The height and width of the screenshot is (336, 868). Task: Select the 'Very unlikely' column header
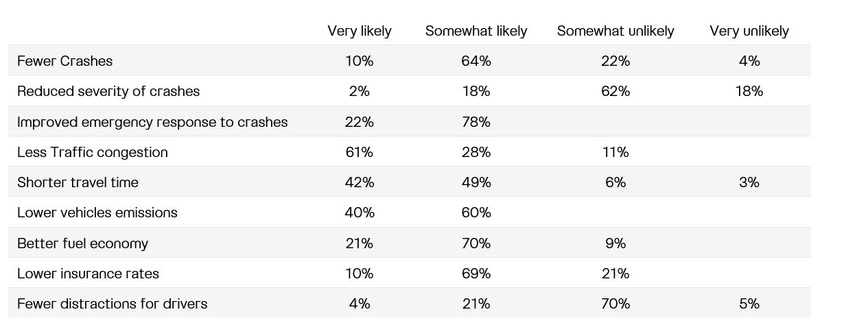coord(749,31)
